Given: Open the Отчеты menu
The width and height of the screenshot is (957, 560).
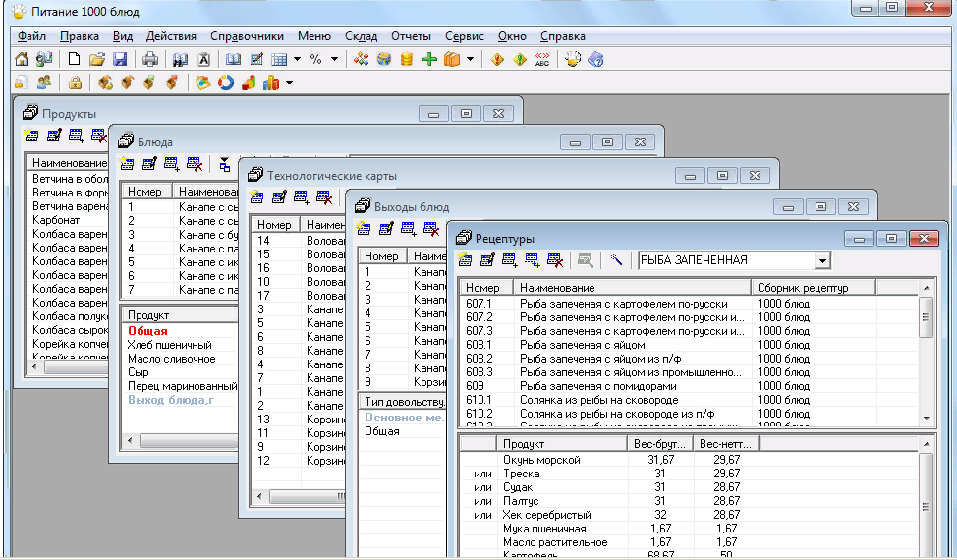Looking at the screenshot, I should coord(411,36).
